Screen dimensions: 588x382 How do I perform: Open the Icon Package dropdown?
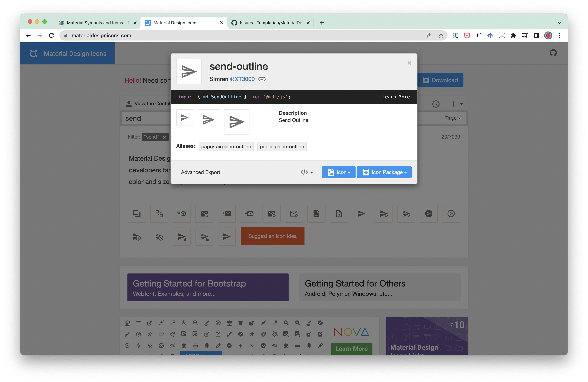(x=384, y=172)
